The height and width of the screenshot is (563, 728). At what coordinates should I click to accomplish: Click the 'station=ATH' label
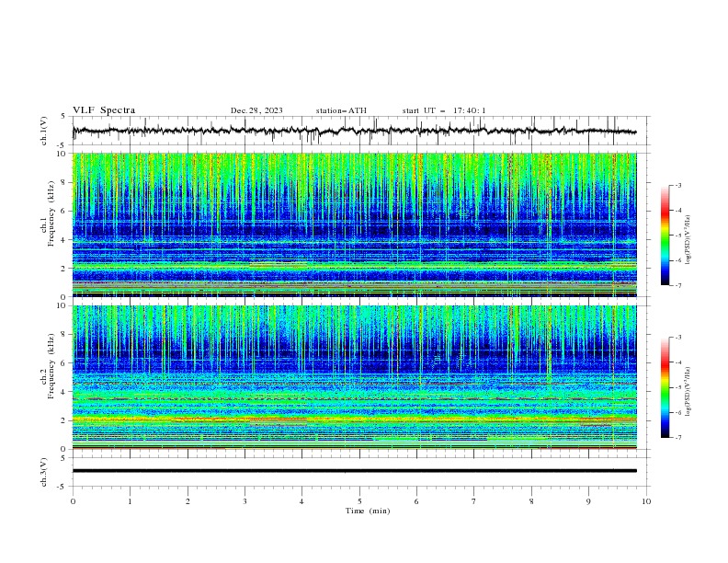coord(341,110)
